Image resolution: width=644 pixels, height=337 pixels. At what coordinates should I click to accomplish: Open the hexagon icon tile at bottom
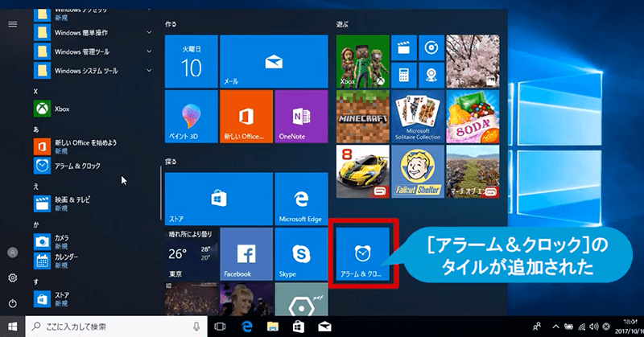pyautogui.click(x=301, y=299)
